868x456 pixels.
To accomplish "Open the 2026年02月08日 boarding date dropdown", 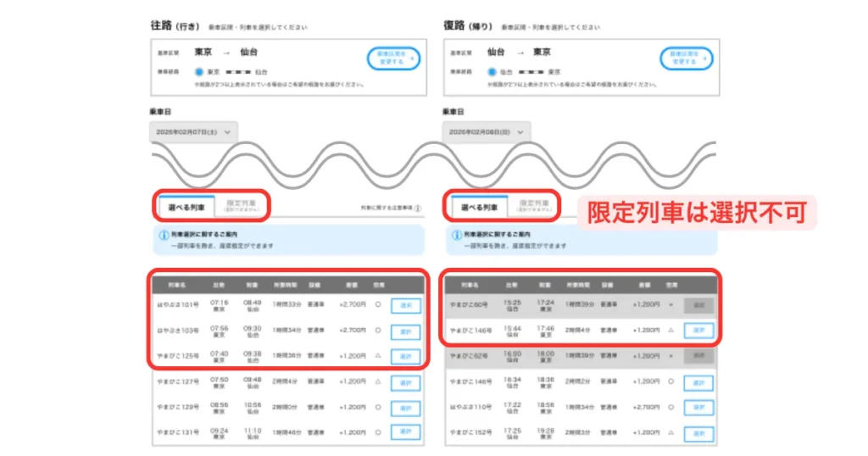I will click(487, 132).
